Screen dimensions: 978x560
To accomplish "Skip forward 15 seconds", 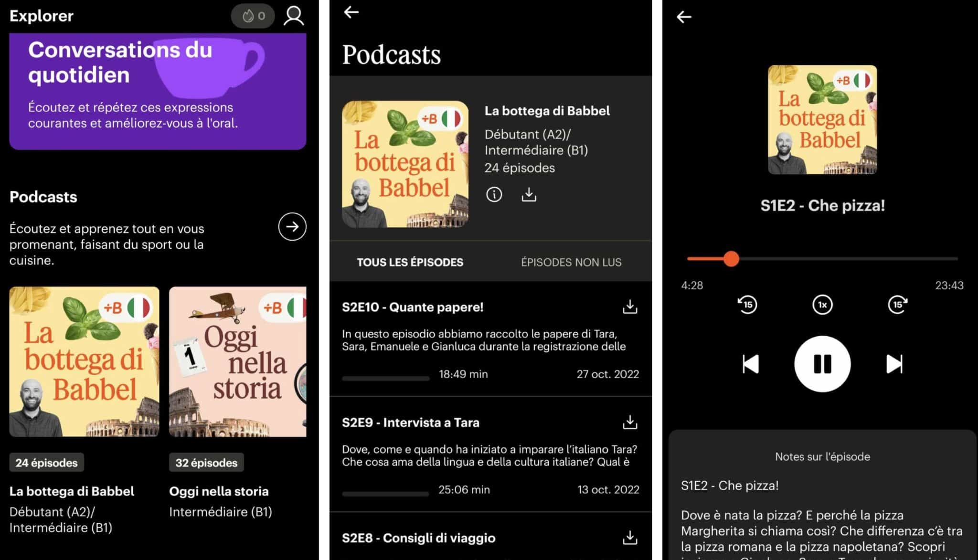I will tap(897, 305).
